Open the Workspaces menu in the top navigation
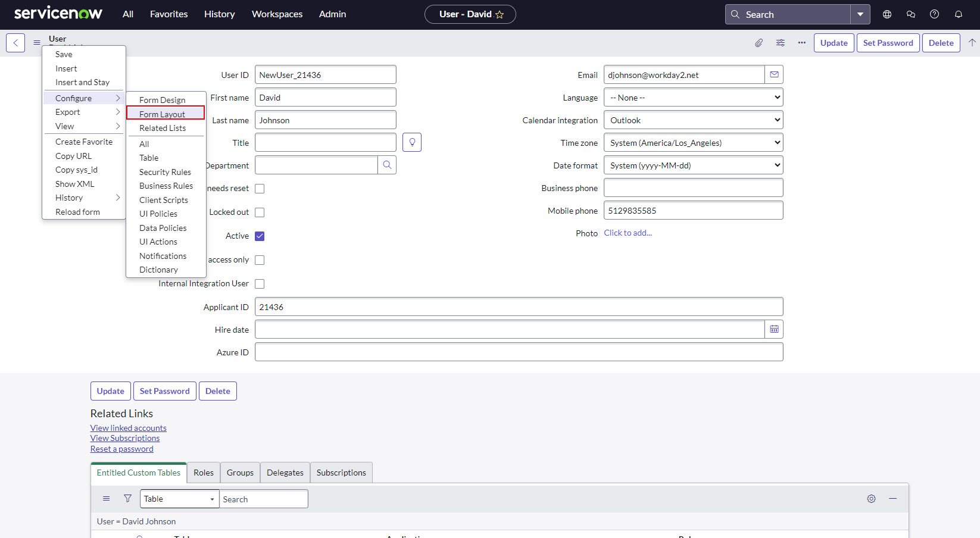The height and width of the screenshot is (538, 980). tap(277, 14)
